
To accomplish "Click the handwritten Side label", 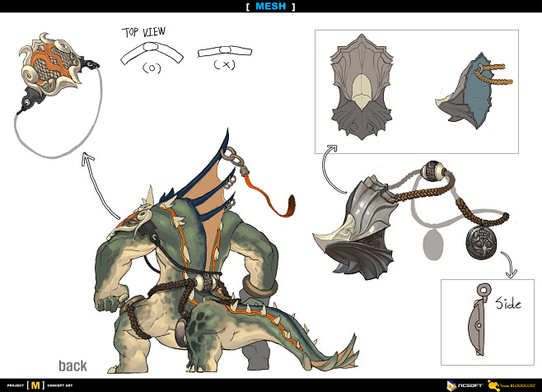I will [508, 303].
